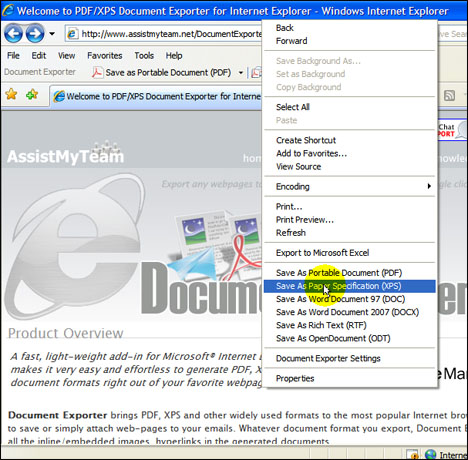Image resolution: width=468 pixels, height=460 pixels.
Task: Choose Save As Paper Specification (XPS)
Action: [350, 286]
